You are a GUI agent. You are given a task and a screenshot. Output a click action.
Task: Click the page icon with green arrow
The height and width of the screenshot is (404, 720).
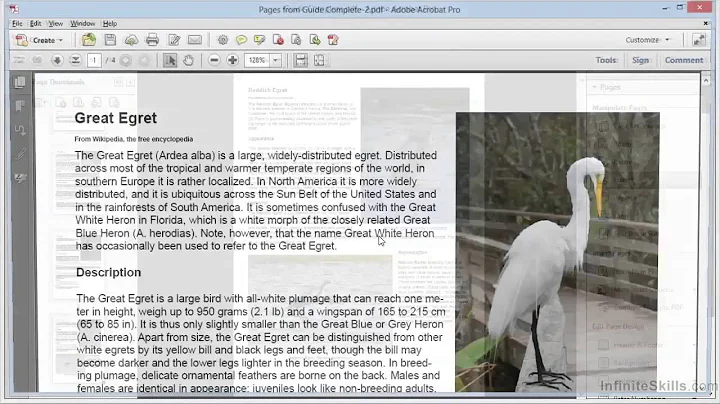point(315,40)
